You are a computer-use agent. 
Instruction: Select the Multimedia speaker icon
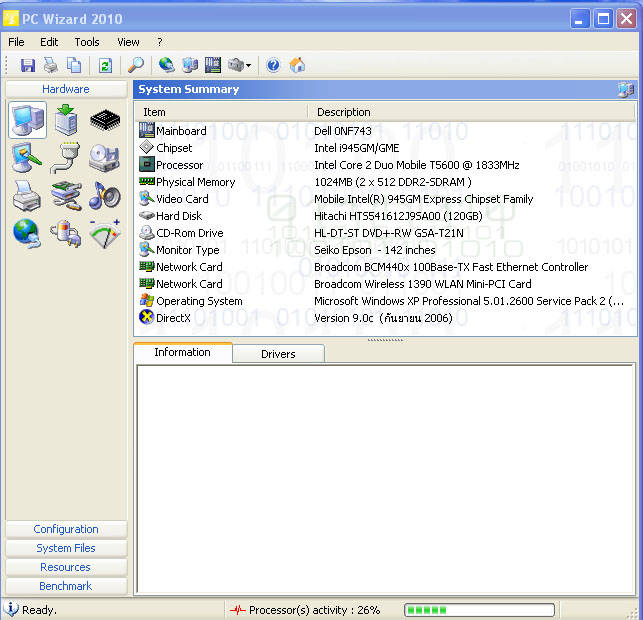(105, 196)
